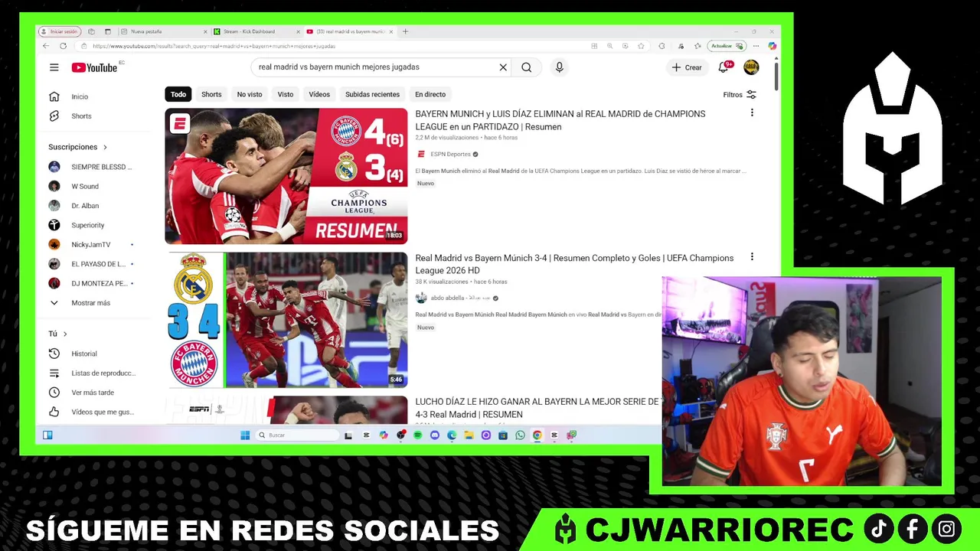
Task: Click the magnifier search button
Action: pos(527,67)
